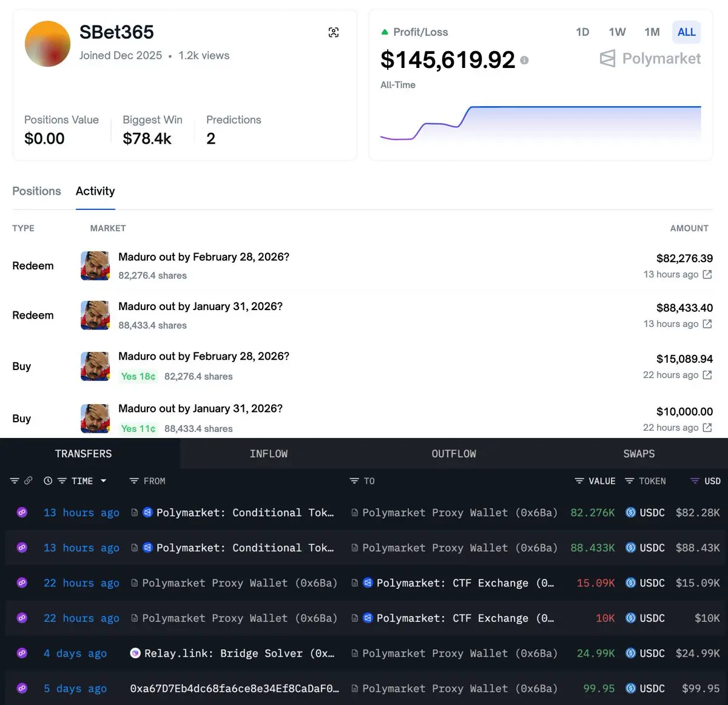Click Polygon chain icon in $15.09K transfer row
Image resolution: width=728 pixels, height=705 pixels.
(x=22, y=583)
